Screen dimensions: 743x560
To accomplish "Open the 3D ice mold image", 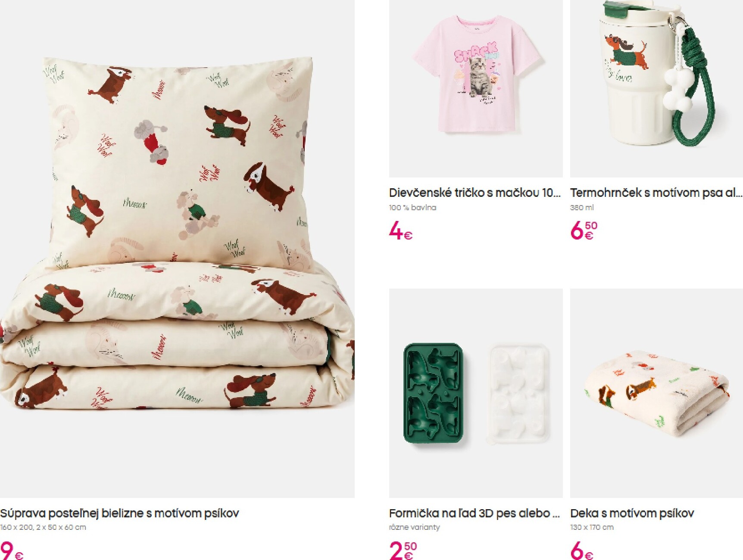I will [476, 393].
